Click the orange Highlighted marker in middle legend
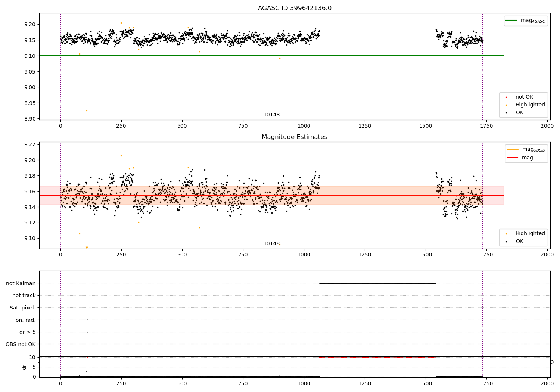 506,234
